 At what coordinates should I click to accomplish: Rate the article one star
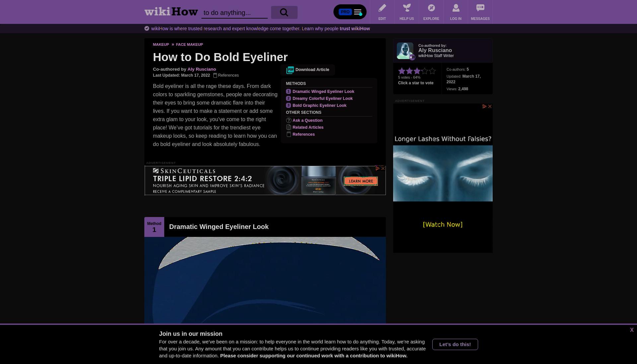tap(402, 71)
